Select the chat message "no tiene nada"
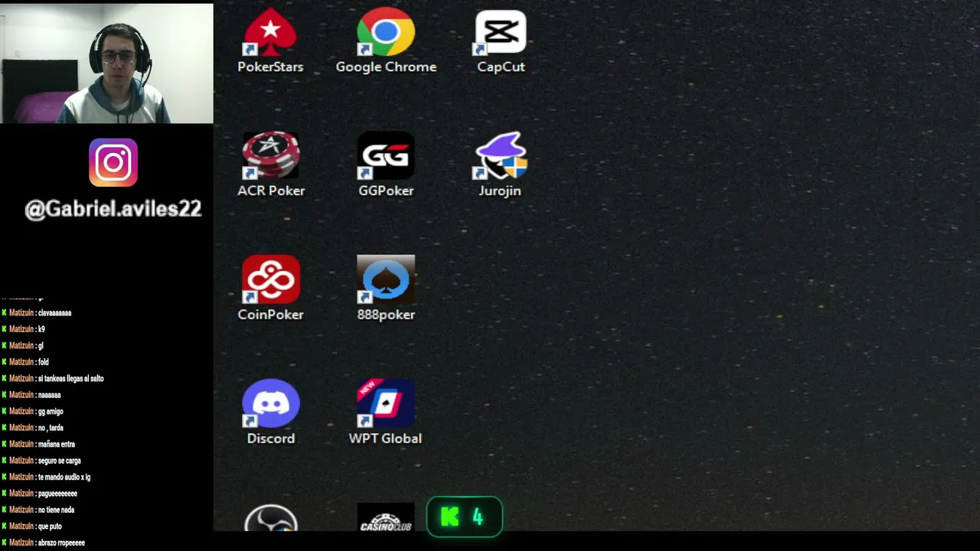The image size is (980, 551). pos(56,510)
